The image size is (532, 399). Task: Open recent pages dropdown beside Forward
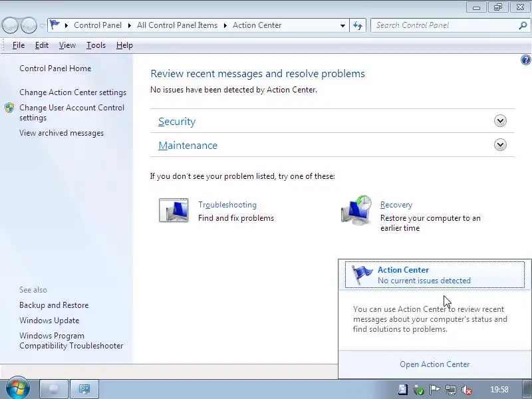click(43, 25)
